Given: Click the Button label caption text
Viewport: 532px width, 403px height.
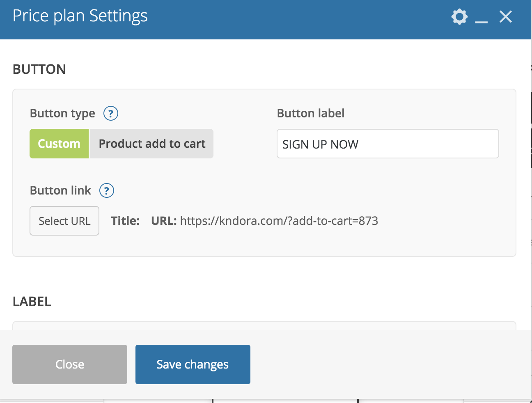Looking at the screenshot, I should [x=311, y=113].
